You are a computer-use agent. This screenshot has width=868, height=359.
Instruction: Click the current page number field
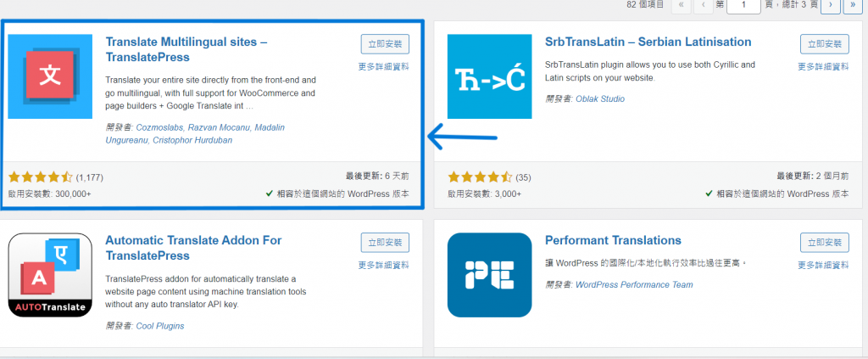pos(743,5)
